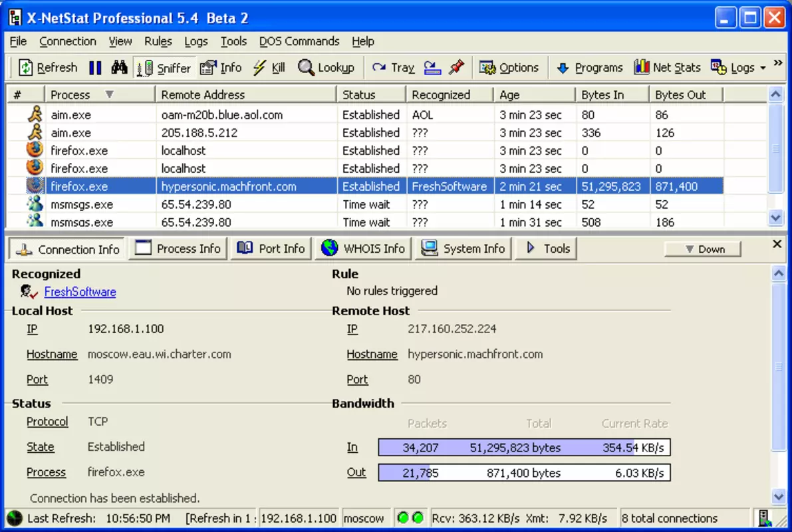Pause auto-refresh with the toolbar pause icon

click(x=95, y=68)
